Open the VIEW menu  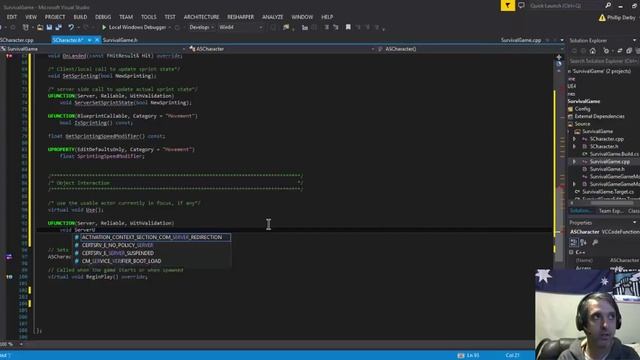pos(31,17)
